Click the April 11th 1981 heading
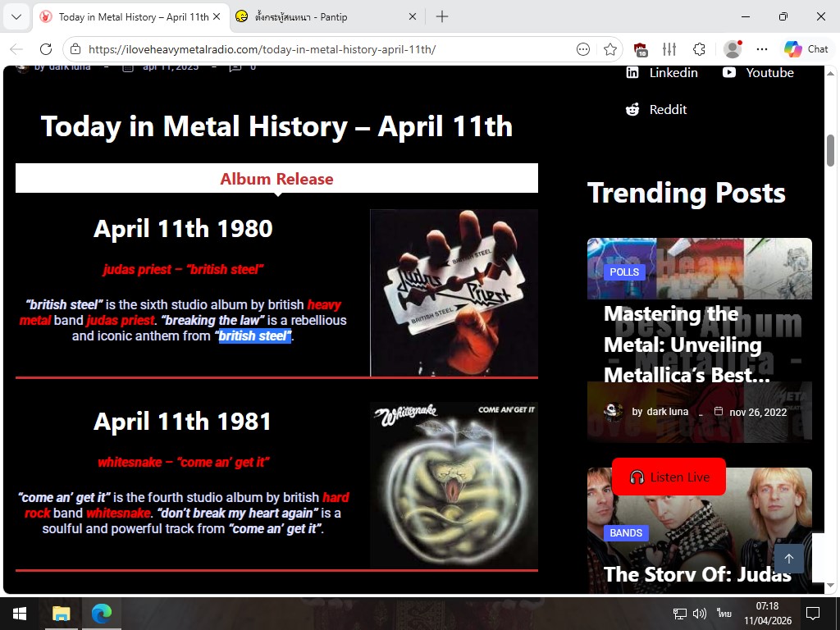This screenshot has width=840, height=630. pos(182,422)
